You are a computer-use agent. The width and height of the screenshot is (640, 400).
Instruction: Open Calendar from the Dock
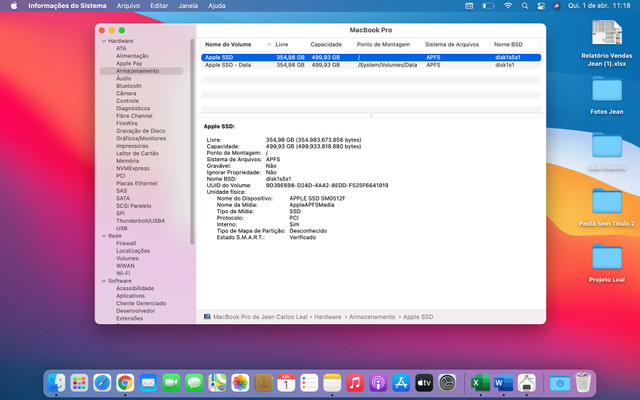click(286, 383)
